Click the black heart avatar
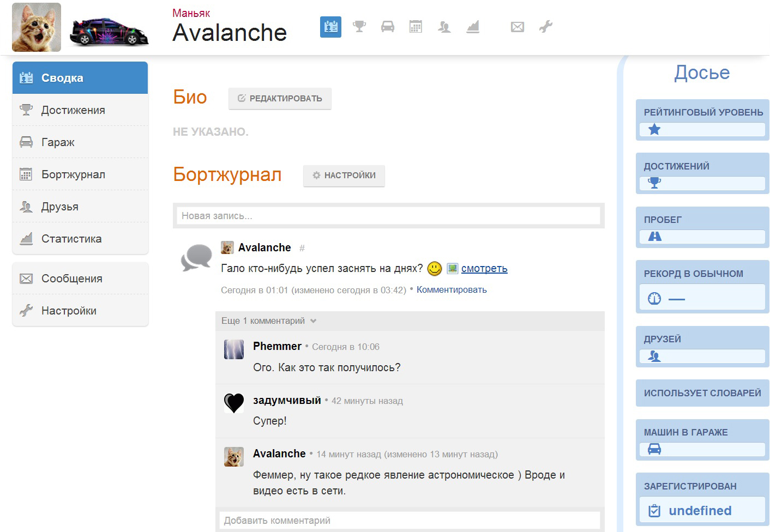770x532 pixels. 234,403
